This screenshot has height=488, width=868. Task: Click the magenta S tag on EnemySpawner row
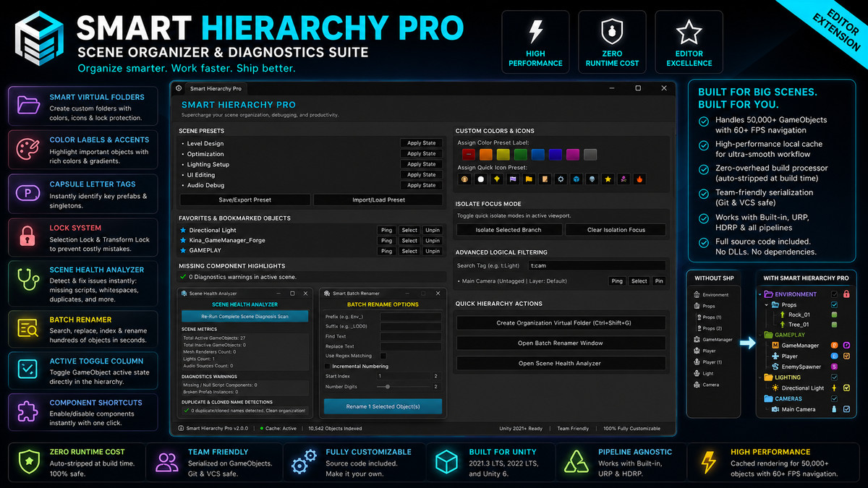(x=834, y=367)
